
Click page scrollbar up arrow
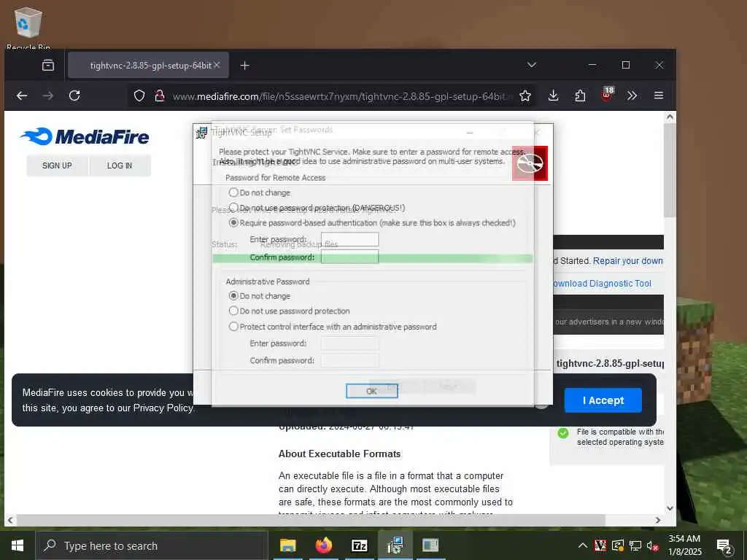pyautogui.click(x=670, y=117)
